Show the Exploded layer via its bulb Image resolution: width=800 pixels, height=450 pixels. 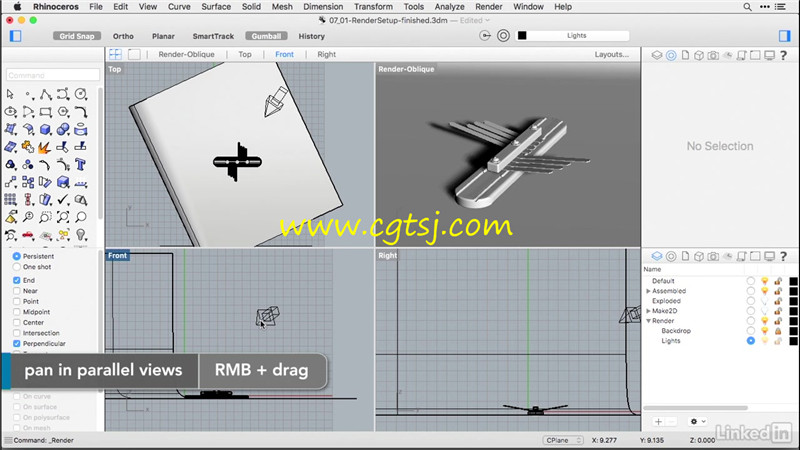[764, 301]
